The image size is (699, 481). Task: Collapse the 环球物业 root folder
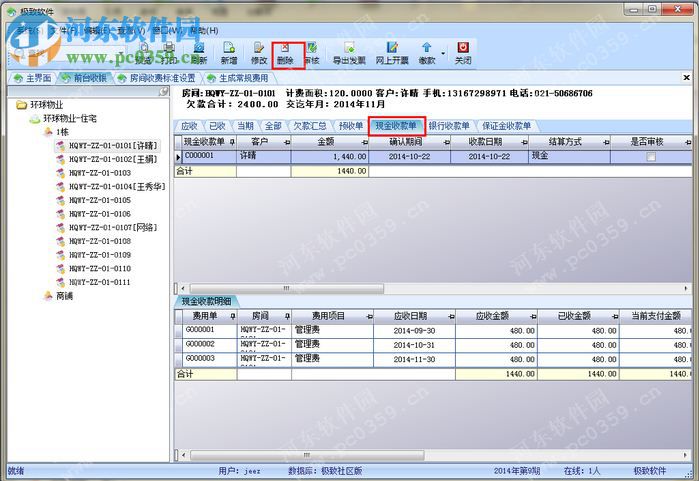[x=21, y=105]
